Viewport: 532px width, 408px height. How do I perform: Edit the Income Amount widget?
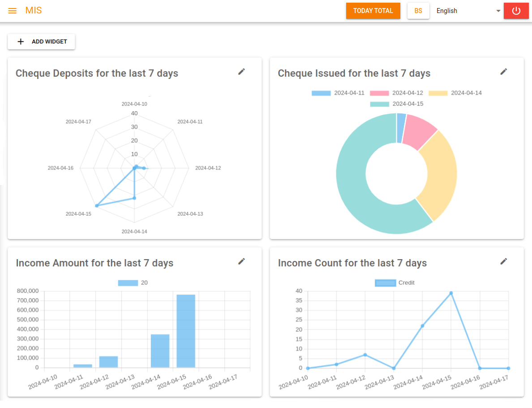click(x=241, y=261)
